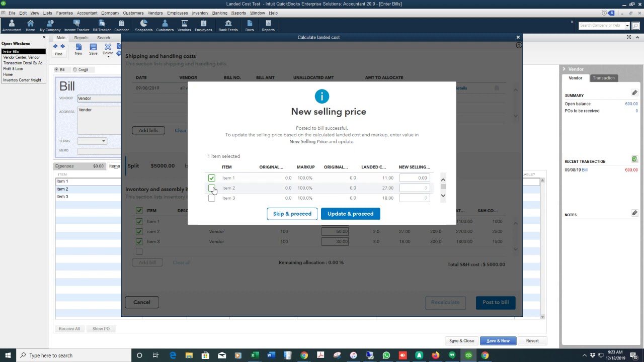Toggle item 1 checkbox in inventory allocation list
The width and height of the screenshot is (644, 362).
pos(139,221)
